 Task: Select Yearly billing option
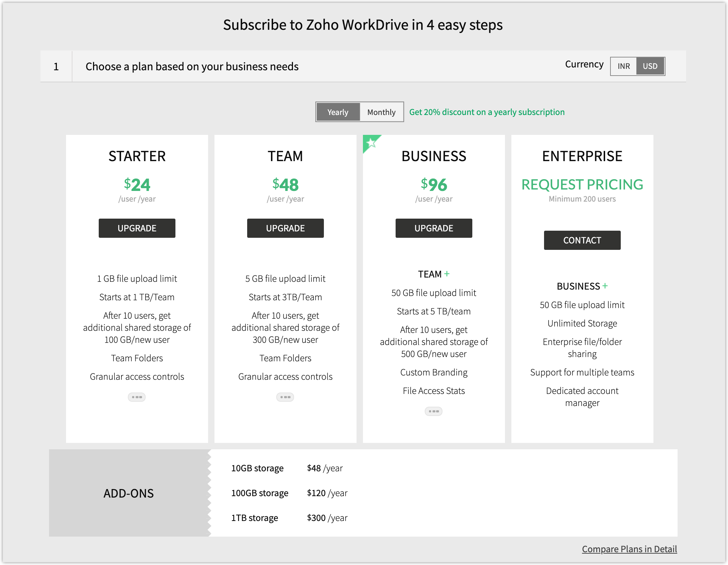tap(338, 112)
